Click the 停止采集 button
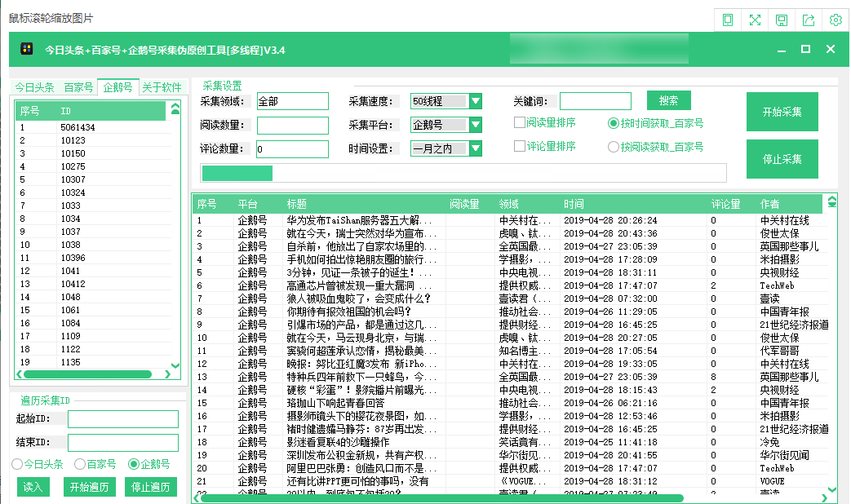This screenshot has width=851, height=504. point(782,159)
